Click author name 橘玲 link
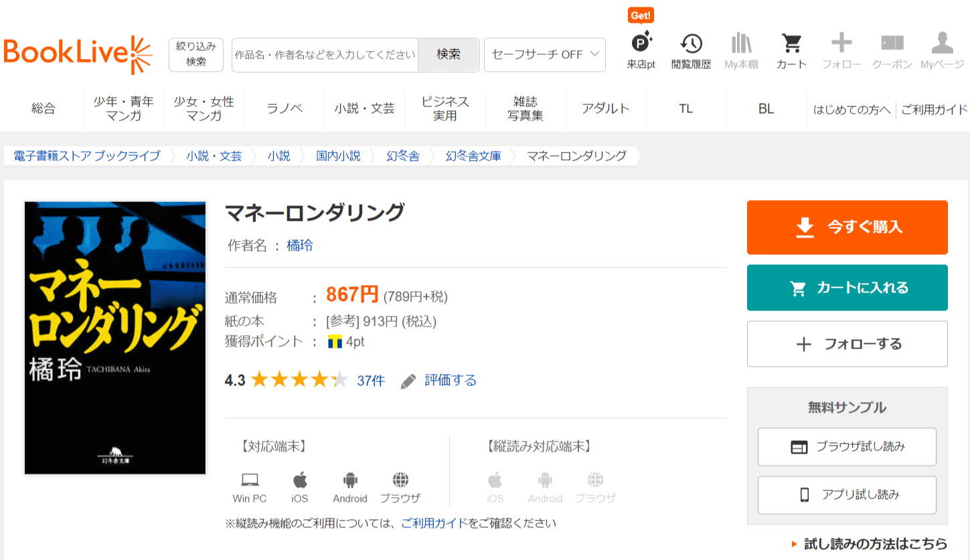 coord(299,246)
